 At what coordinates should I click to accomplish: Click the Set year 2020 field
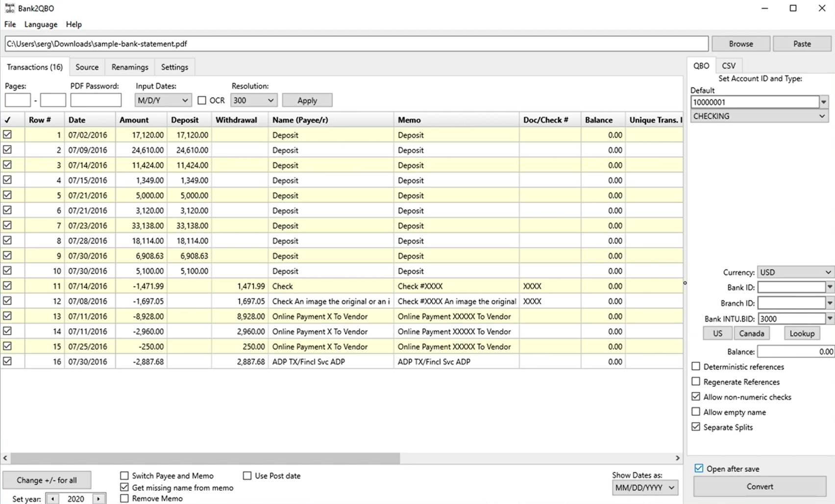pyautogui.click(x=75, y=499)
